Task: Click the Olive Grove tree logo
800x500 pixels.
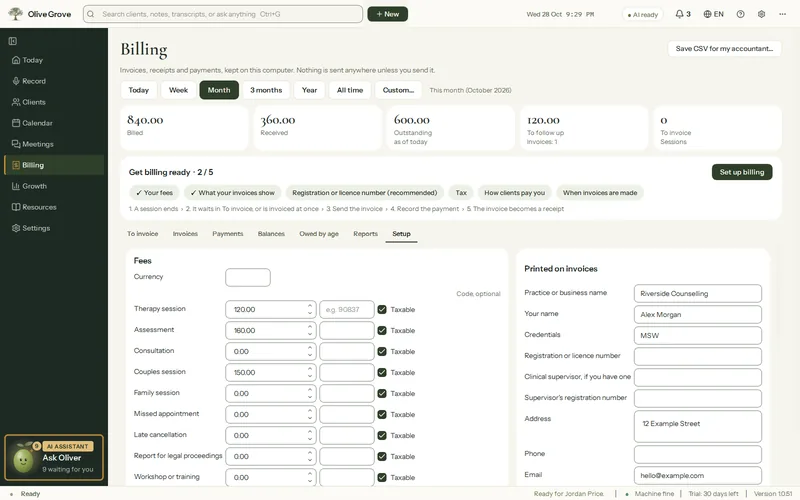Action: [x=15, y=14]
